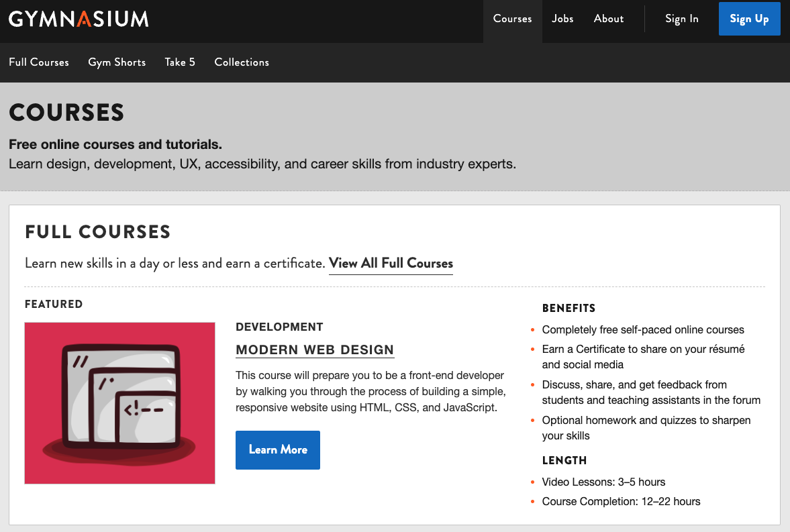Click the blue Sign Up button

pyautogui.click(x=749, y=19)
